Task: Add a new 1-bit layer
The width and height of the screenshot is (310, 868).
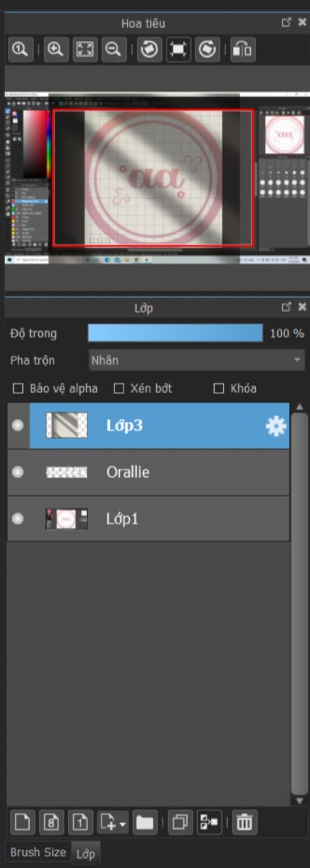Action: pyautogui.click(x=81, y=822)
